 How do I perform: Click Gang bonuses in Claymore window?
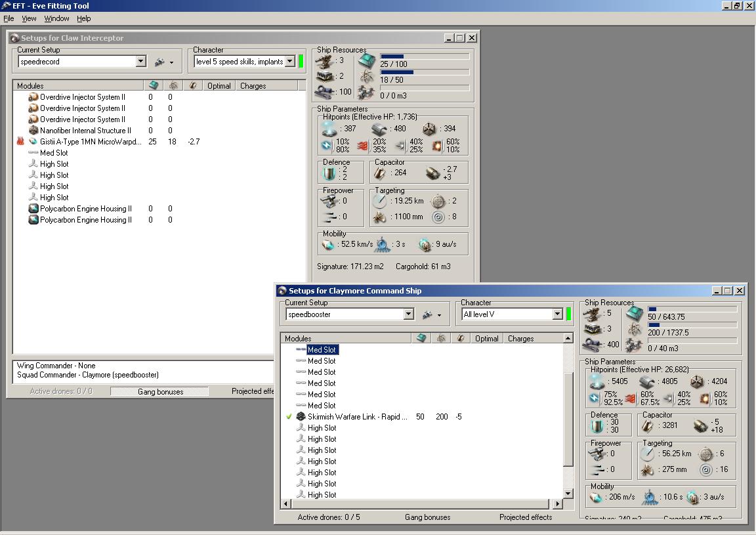(x=427, y=517)
